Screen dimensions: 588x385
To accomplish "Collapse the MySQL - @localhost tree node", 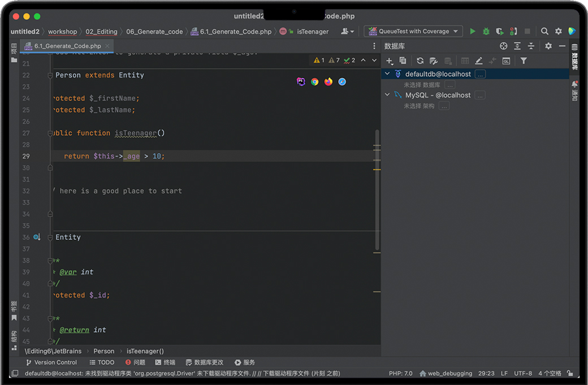I will [x=387, y=95].
